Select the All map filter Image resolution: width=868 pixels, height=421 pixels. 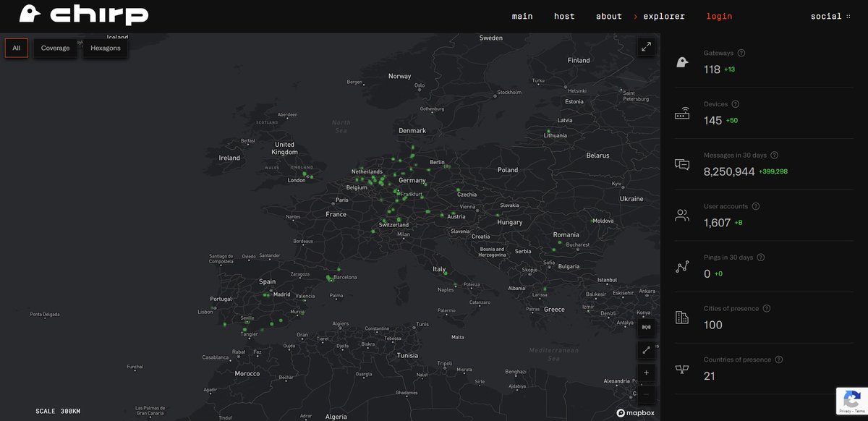tap(17, 48)
